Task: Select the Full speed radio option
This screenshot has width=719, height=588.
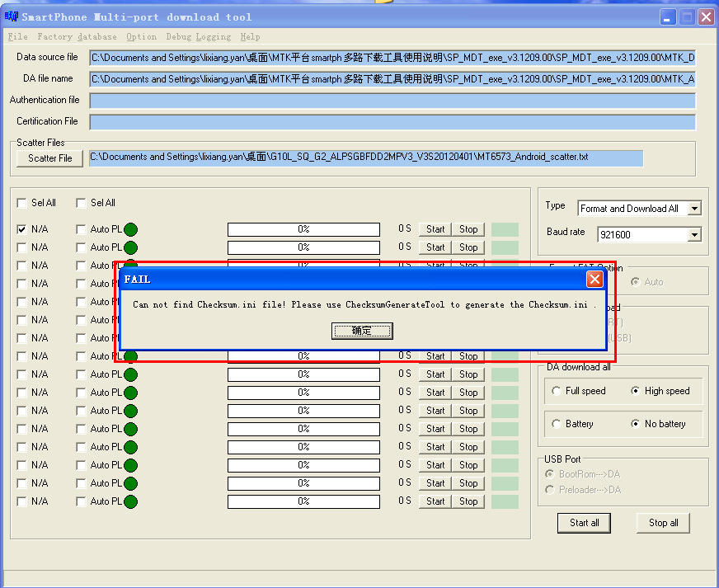Action: [x=557, y=391]
